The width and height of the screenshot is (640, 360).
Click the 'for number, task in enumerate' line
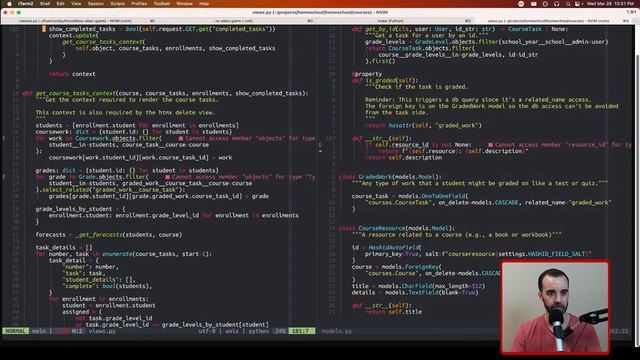point(124,254)
